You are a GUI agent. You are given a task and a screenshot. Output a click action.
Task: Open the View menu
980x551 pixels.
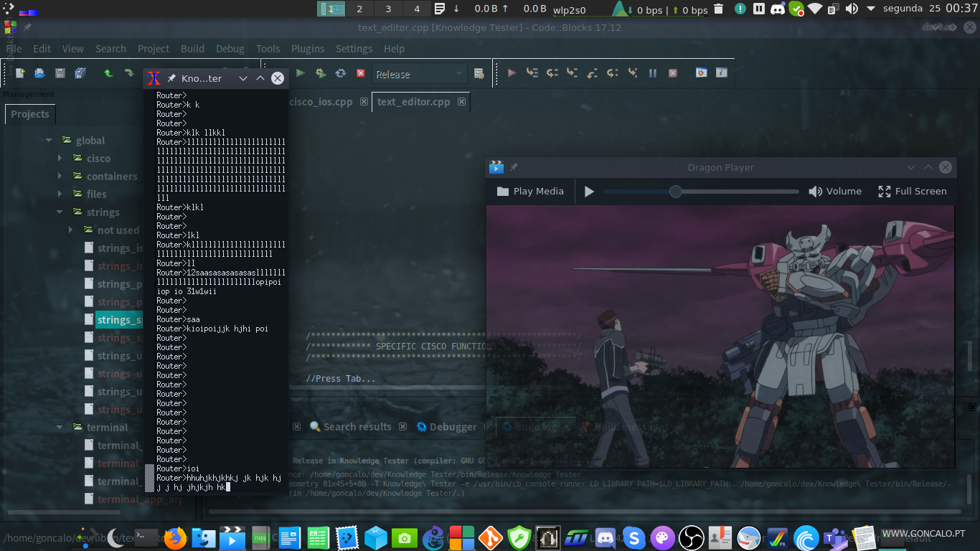pos(73,49)
